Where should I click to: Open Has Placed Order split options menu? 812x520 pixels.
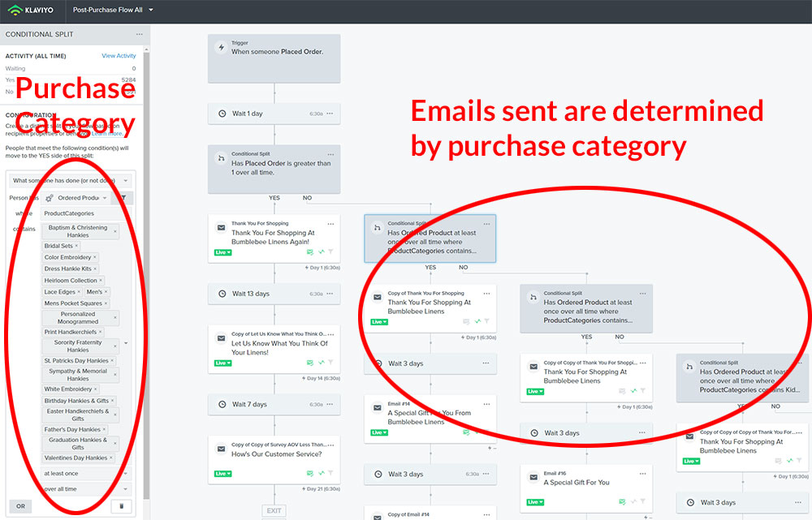click(330, 154)
